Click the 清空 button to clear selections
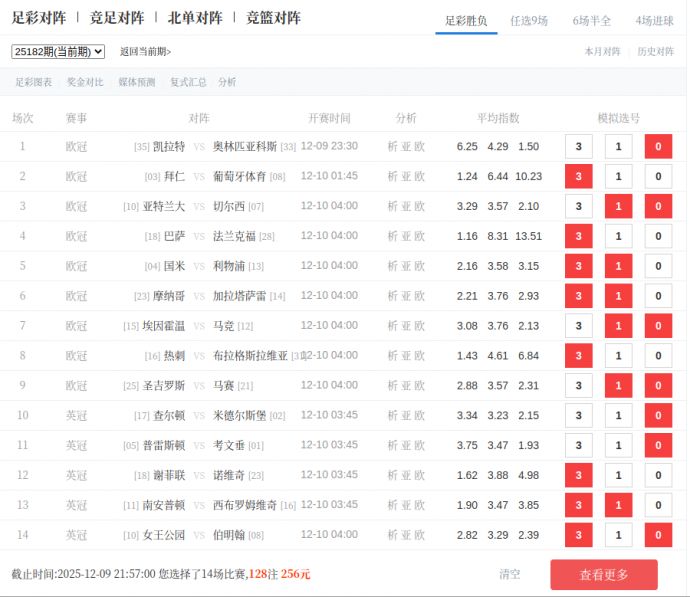This screenshot has height=597, width=690. point(510,574)
